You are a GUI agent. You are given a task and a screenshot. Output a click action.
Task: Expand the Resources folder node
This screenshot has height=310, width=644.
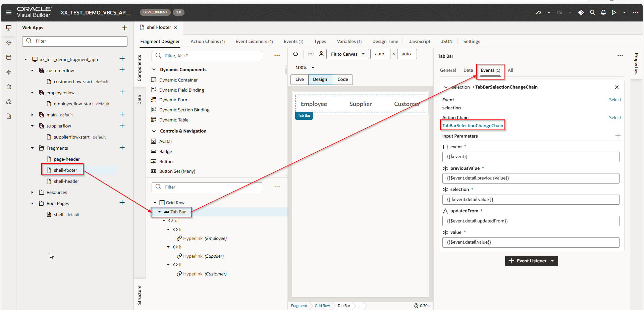tap(32, 192)
